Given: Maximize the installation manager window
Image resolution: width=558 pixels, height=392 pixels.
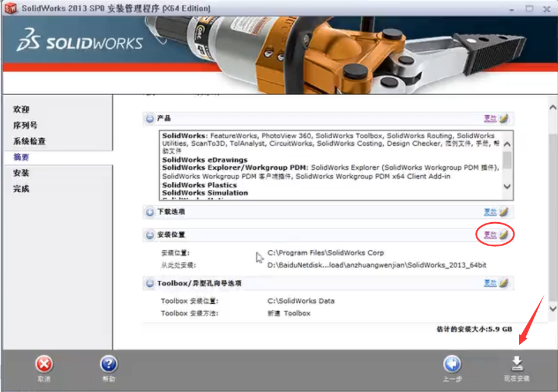Looking at the screenshot, I should [x=530, y=8].
